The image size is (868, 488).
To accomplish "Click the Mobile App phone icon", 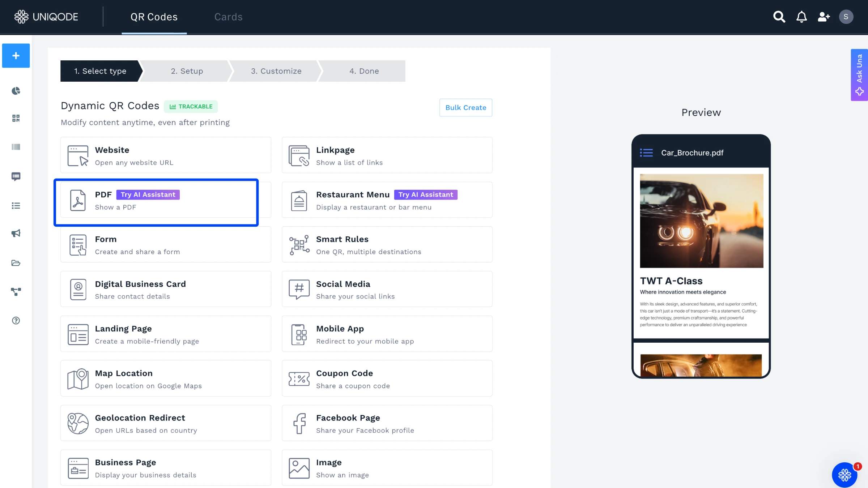I will 299,334.
